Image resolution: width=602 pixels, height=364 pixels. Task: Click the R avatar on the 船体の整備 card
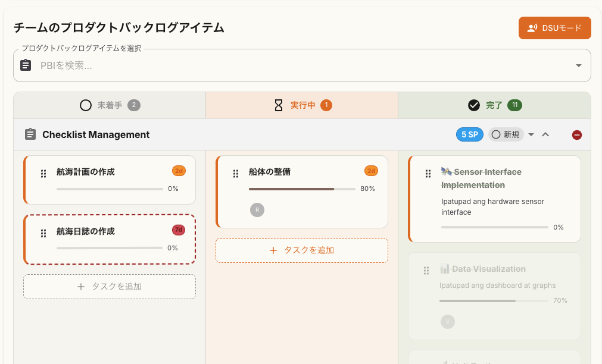click(x=257, y=210)
